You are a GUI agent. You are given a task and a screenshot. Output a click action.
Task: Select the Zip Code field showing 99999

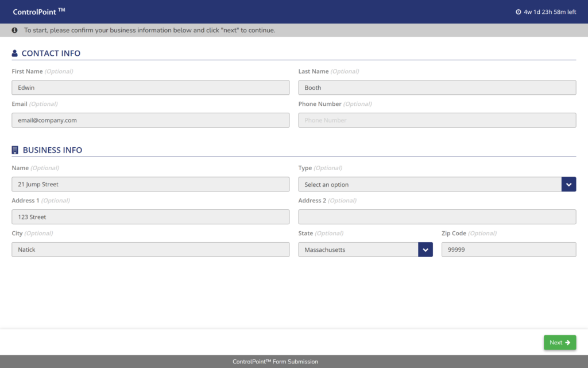pyautogui.click(x=508, y=249)
